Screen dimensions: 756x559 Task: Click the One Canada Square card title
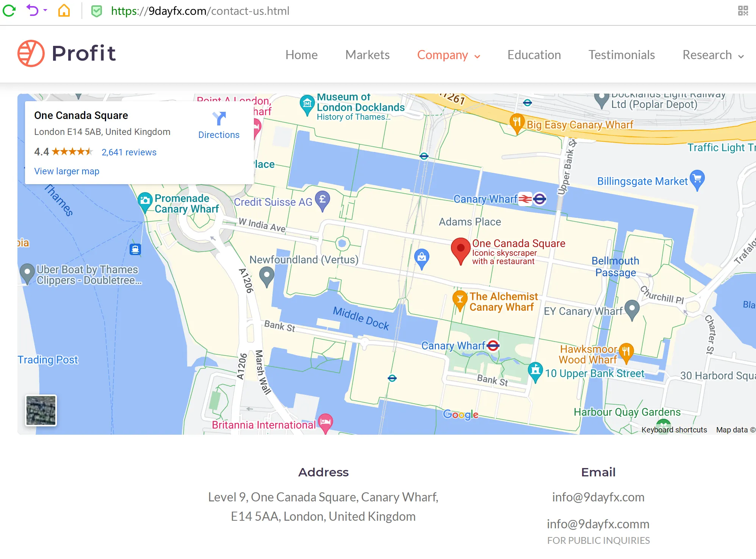[81, 116]
